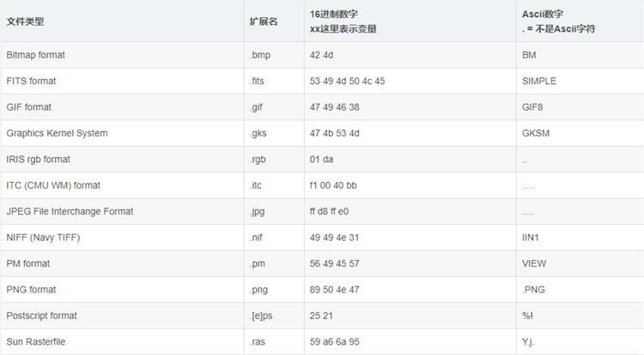This screenshot has height=355, width=644.
Task: Select the Bitmap format cell
Action: pyautogui.click(x=35, y=55)
